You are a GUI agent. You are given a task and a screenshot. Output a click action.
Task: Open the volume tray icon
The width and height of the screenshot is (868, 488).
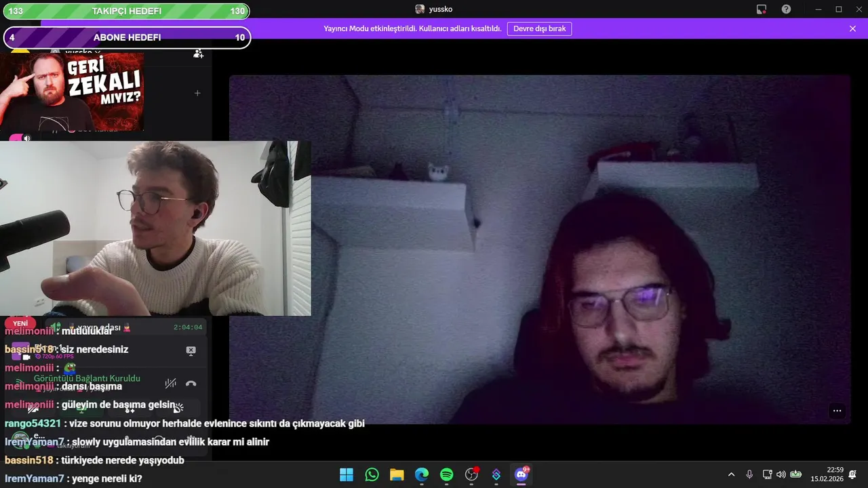781,474
